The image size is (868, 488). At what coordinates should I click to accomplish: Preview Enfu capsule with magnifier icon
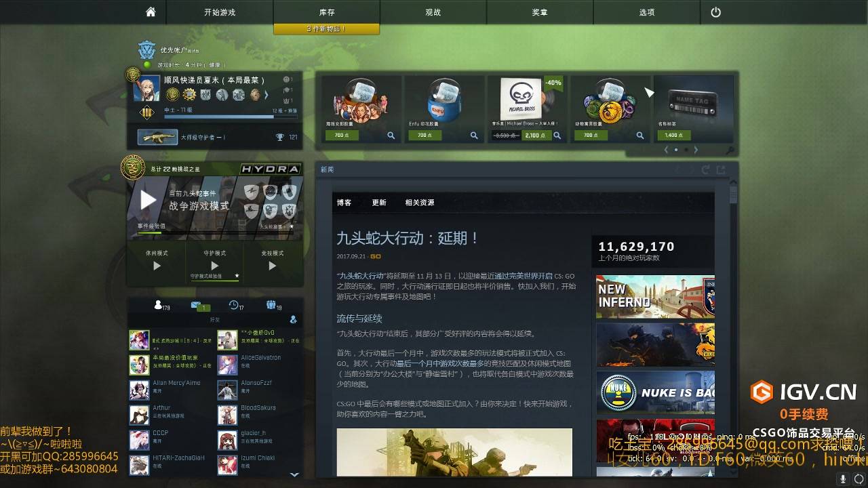pyautogui.click(x=474, y=136)
